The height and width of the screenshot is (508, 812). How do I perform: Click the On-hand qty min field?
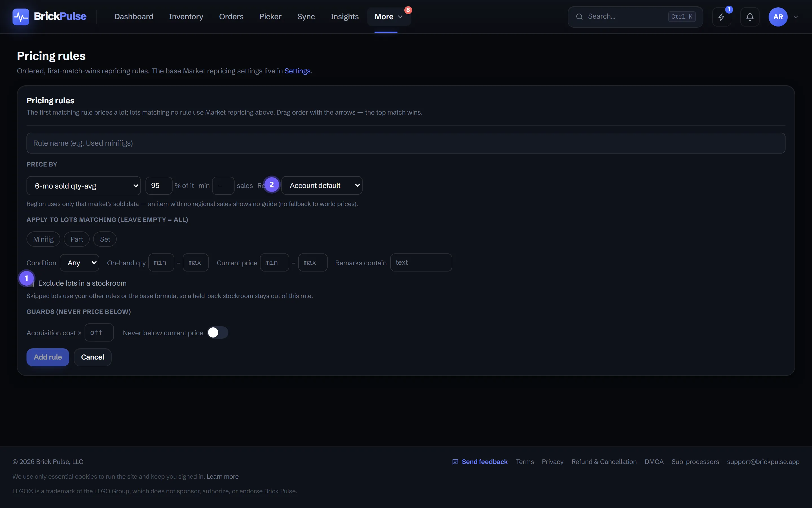[x=161, y=263]
